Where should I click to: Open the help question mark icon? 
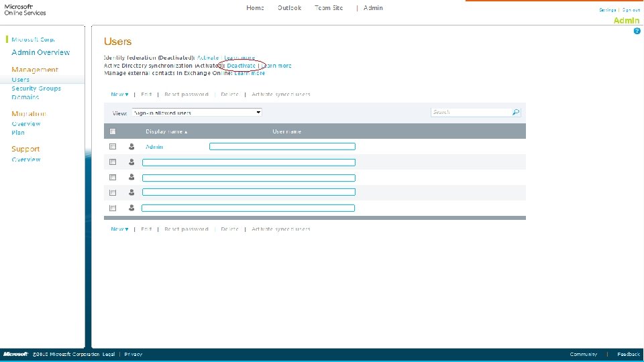click(637, 31)
